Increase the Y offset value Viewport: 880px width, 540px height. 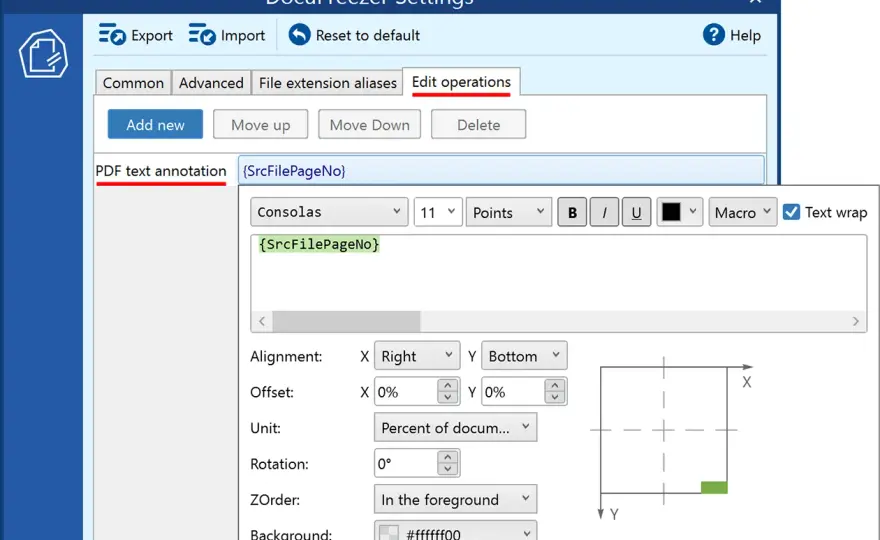pos(554,385)
